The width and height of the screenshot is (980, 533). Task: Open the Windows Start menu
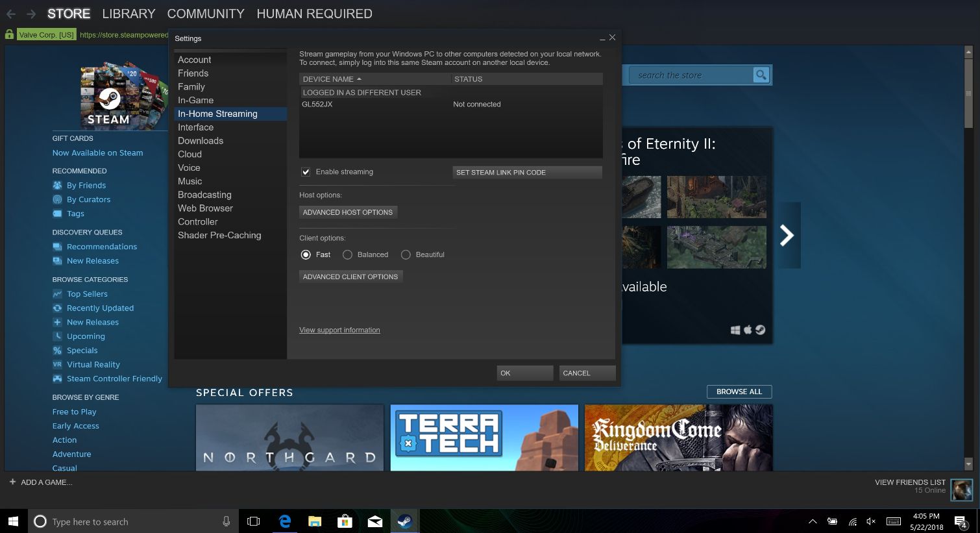click(13, 521)
